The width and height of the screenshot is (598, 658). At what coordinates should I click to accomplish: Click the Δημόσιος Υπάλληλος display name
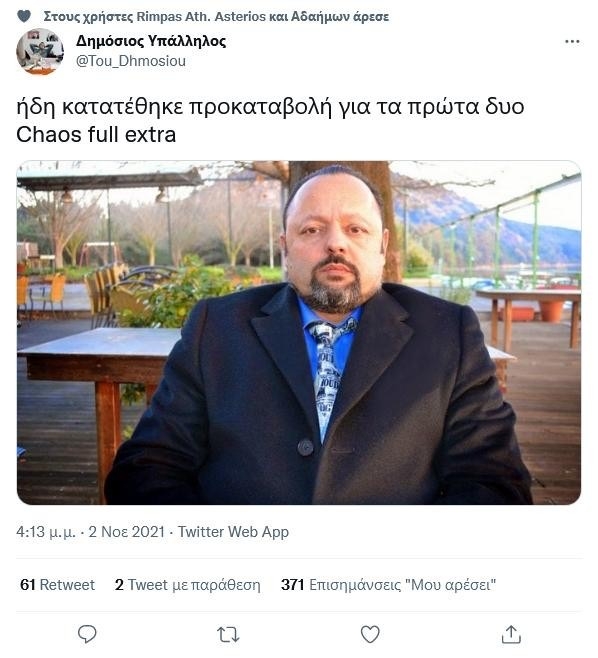click(x=151, y=41)
